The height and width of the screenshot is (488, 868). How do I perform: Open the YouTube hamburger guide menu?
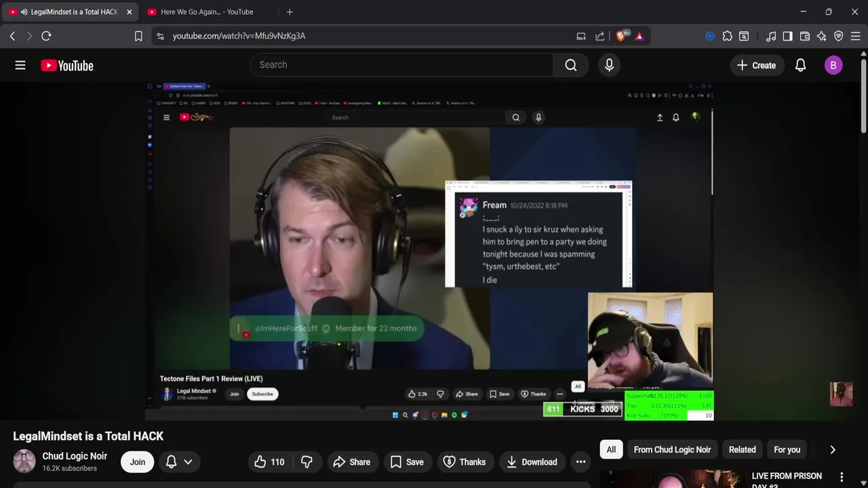click(x=20, y=65)
